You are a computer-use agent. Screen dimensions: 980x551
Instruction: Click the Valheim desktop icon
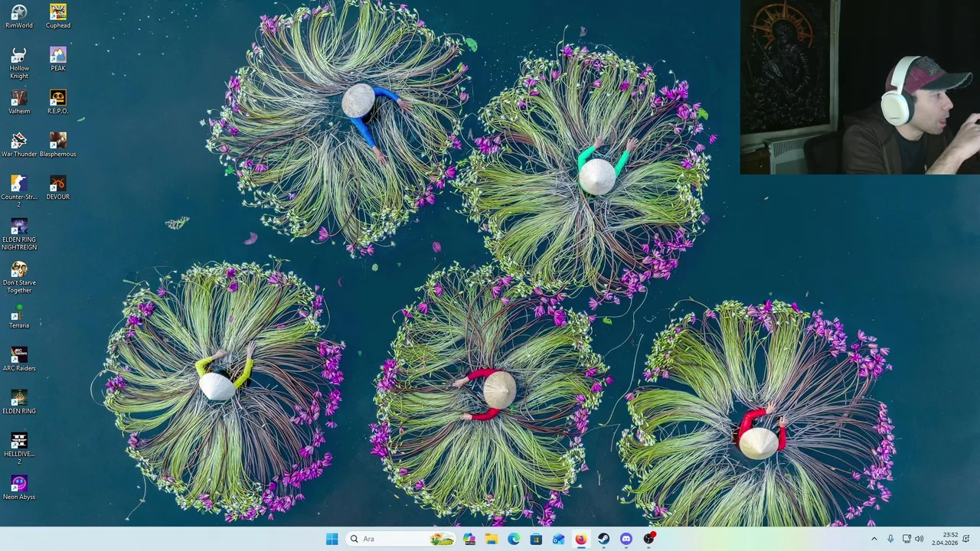tap(19, 102)
